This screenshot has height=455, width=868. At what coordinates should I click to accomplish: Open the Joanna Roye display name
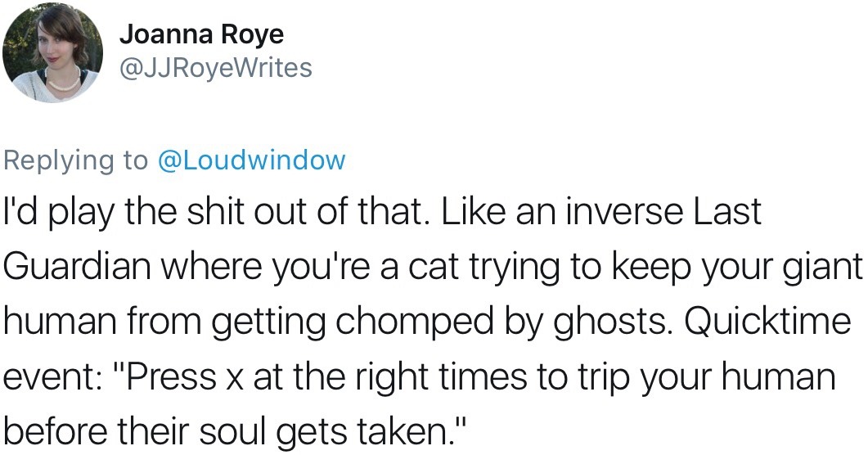tap(201, 34)
